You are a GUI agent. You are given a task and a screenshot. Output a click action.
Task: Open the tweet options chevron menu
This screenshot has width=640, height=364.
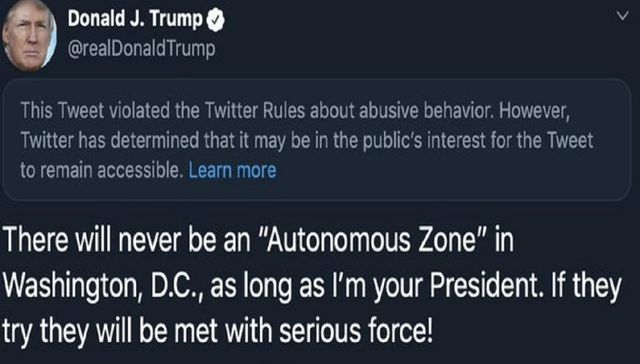pos(622,16)
